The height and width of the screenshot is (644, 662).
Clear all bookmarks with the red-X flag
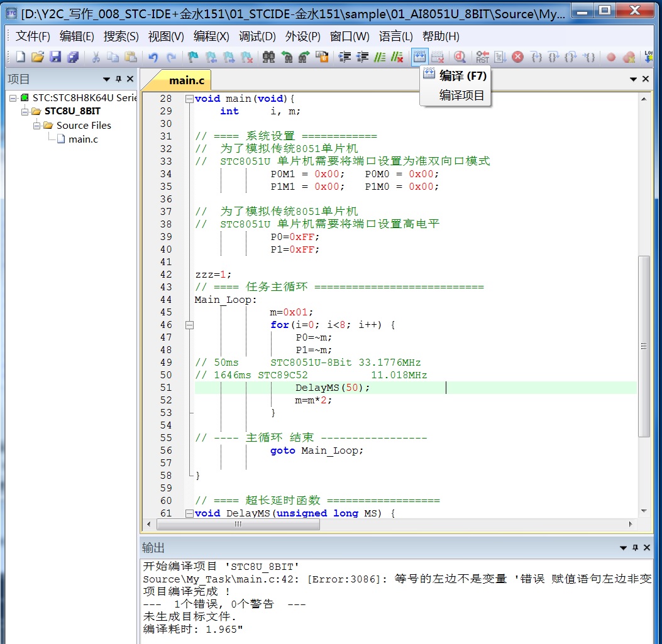pyautogui.click(x=246, y=57)
